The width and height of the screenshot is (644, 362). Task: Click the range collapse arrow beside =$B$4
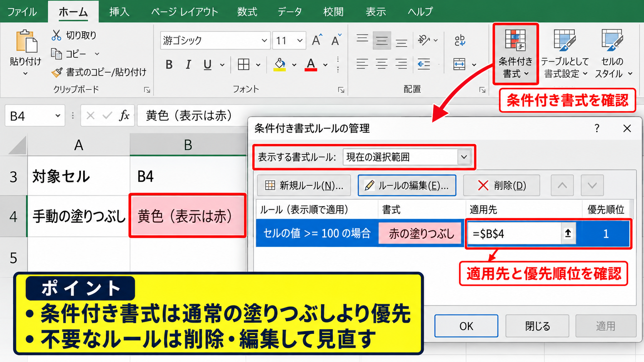point(568,233)
